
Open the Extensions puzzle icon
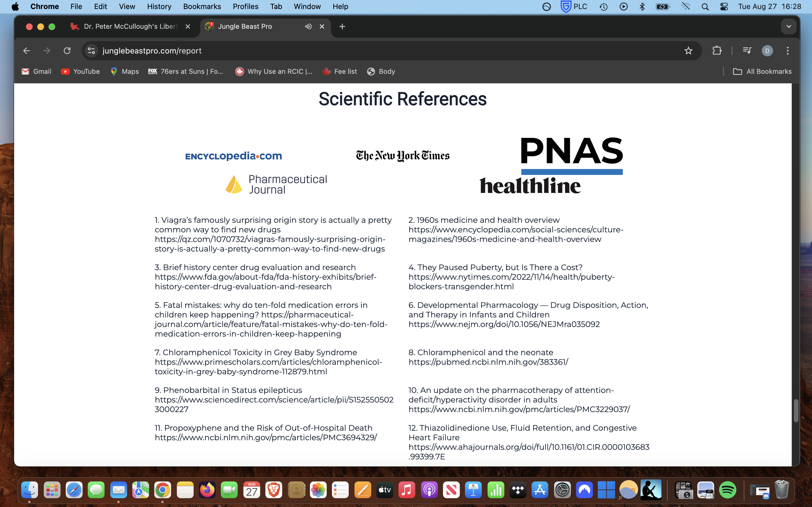(x=717, y=51)
